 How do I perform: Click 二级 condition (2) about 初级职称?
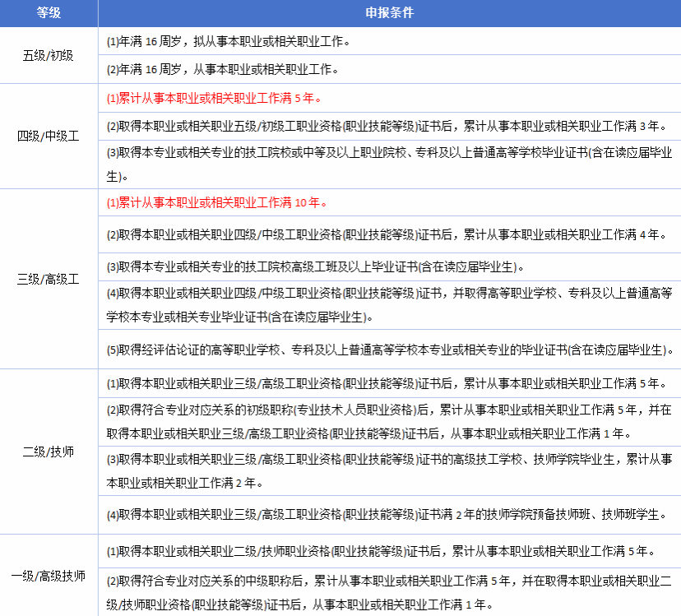pos(389,421)
